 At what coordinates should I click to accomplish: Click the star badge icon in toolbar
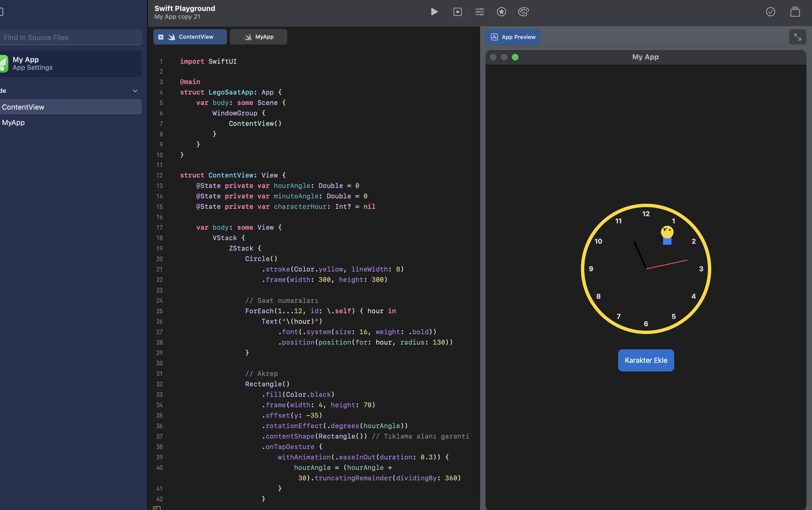[501, 12]
